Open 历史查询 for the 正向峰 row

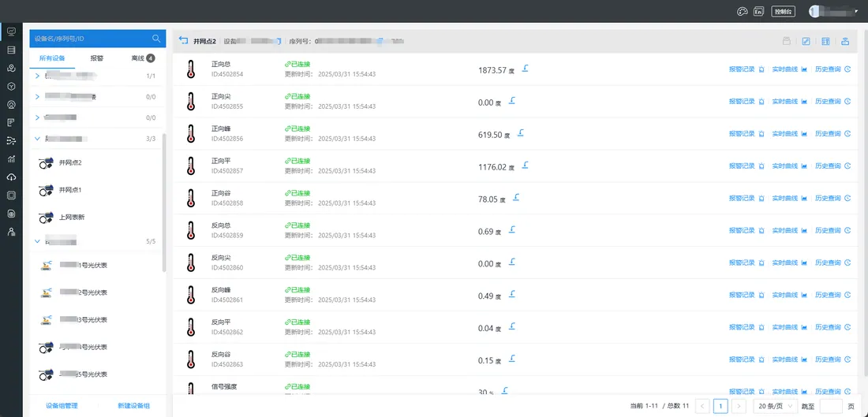tap(832, 134)
